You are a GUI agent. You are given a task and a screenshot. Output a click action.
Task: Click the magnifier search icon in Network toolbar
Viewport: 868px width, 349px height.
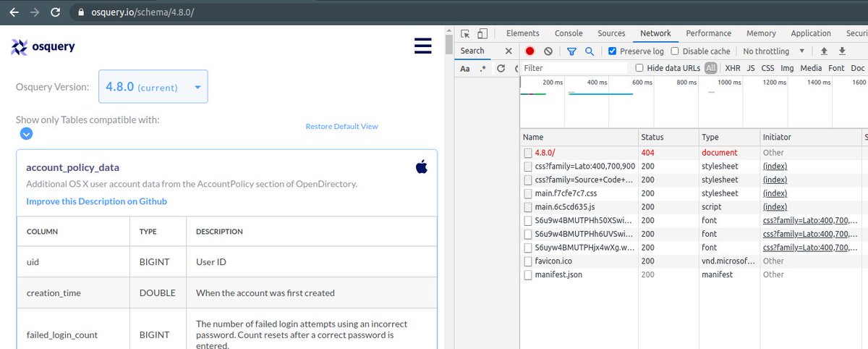click(590, 51)
